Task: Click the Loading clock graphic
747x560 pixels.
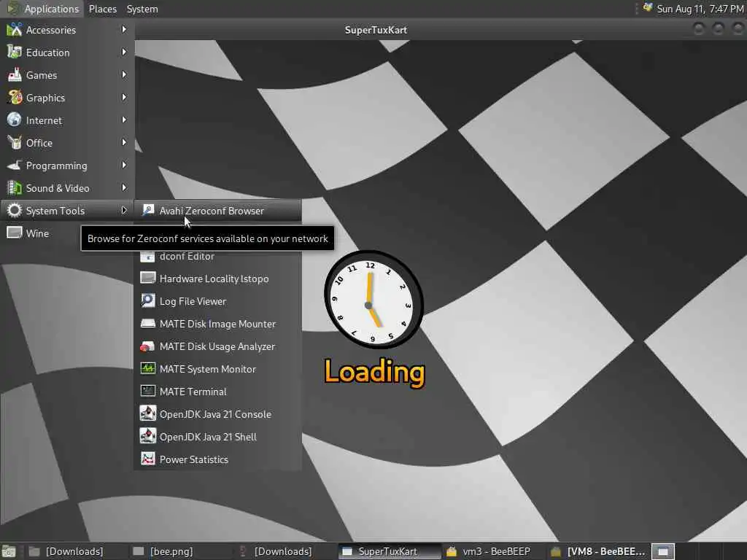Action: click(373, 300)
